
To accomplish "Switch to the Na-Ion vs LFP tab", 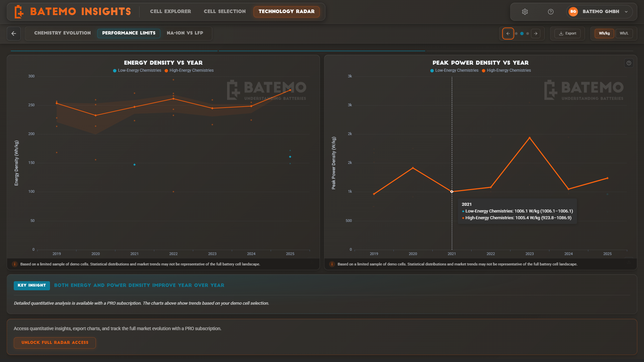I will click(x=185, y=33).
